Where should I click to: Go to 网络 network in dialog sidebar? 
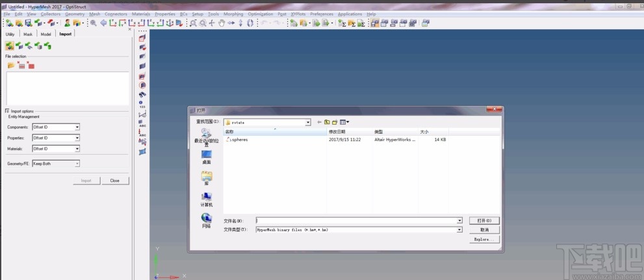tap(206, 221)
